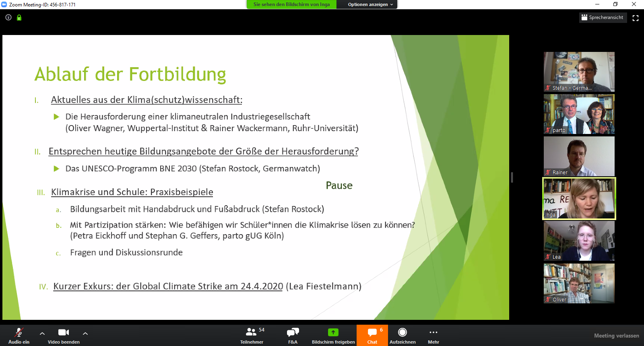Viewport: 644px width, 346px height.
Task: Enter fullscreen mode via corner icon
Action: 636,18
